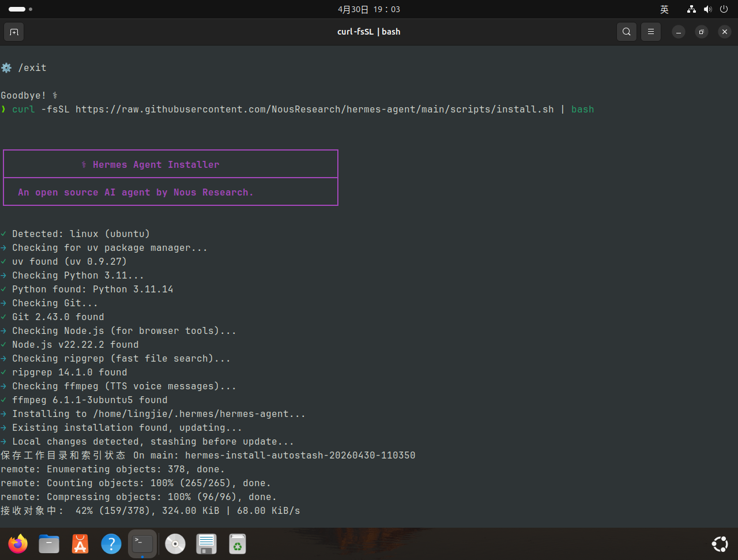Open the disc drive icon in dock
The width and height of the screenshot is (738, 560).
175,543
